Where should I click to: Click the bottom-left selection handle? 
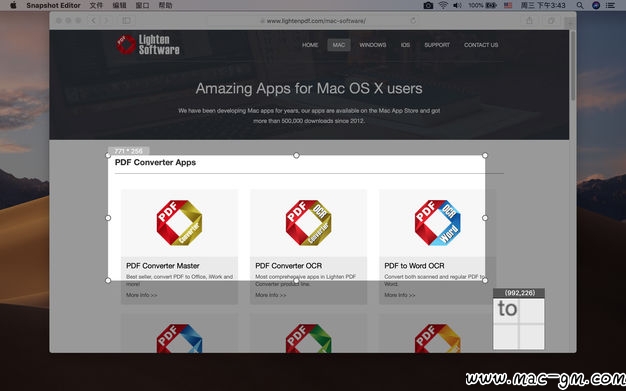pos(108,280)
